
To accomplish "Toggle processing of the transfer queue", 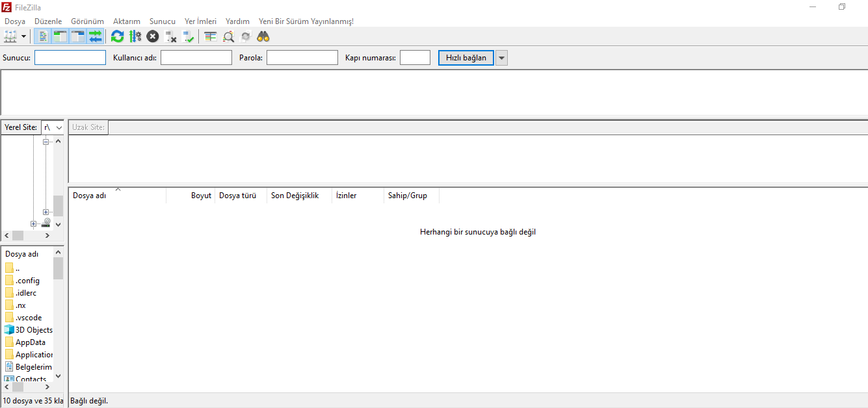I will click(135, 36).
